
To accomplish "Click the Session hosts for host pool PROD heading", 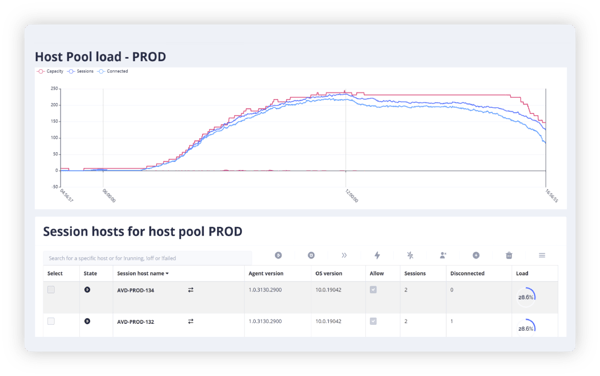I will [x=143, y=232].
